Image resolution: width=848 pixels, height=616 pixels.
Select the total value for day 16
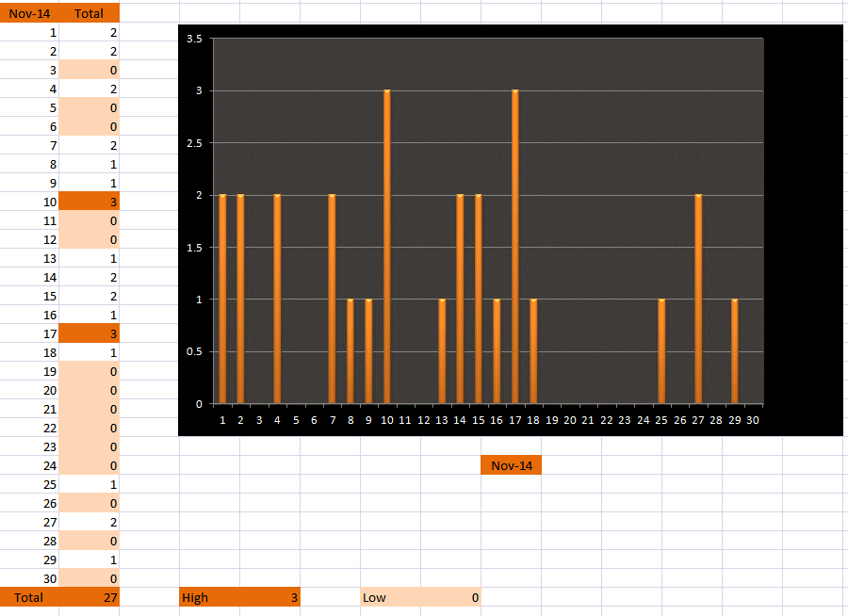click(89, 315)
